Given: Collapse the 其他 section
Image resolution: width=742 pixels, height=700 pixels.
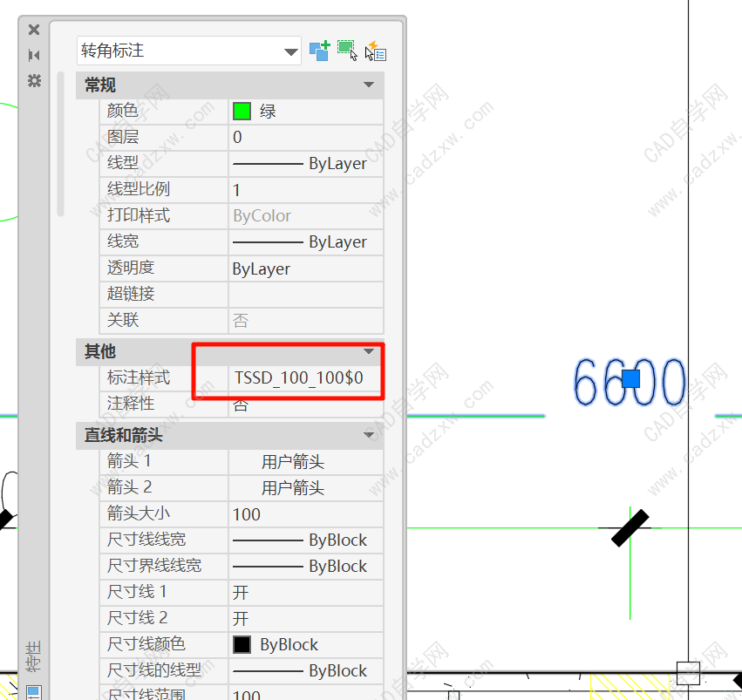Looking at the screenshot, I should [x=369, y=351].
